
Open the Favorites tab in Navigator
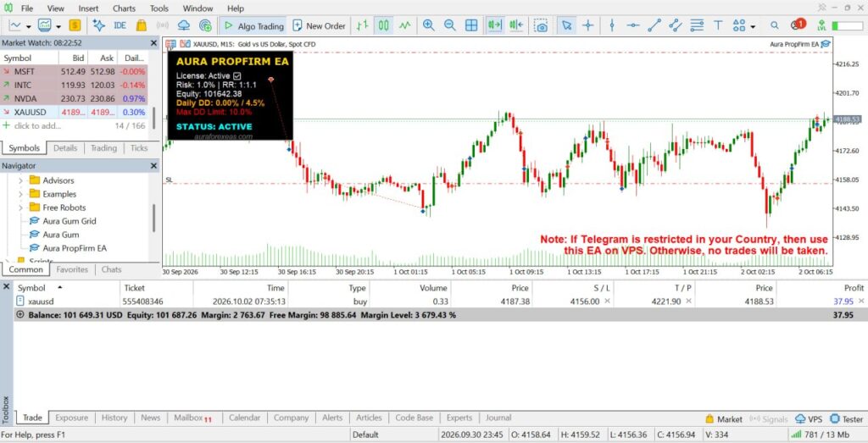[72, 270]
